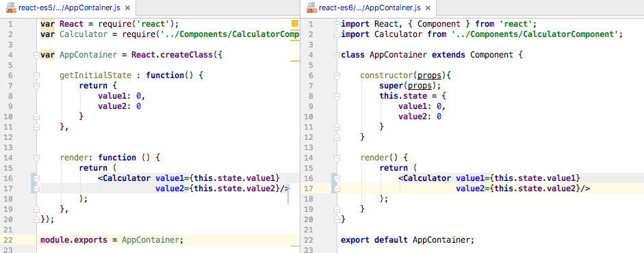Collapse getInitialState function fold marker in ES5 editor

coord(36,75)
